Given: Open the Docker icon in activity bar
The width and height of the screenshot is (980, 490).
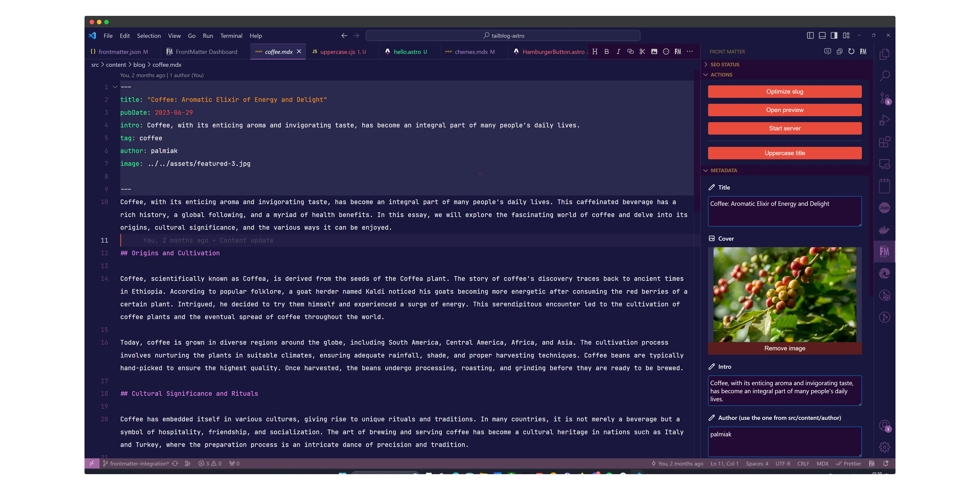Looking at the screenshot, I should click(884, 229).
